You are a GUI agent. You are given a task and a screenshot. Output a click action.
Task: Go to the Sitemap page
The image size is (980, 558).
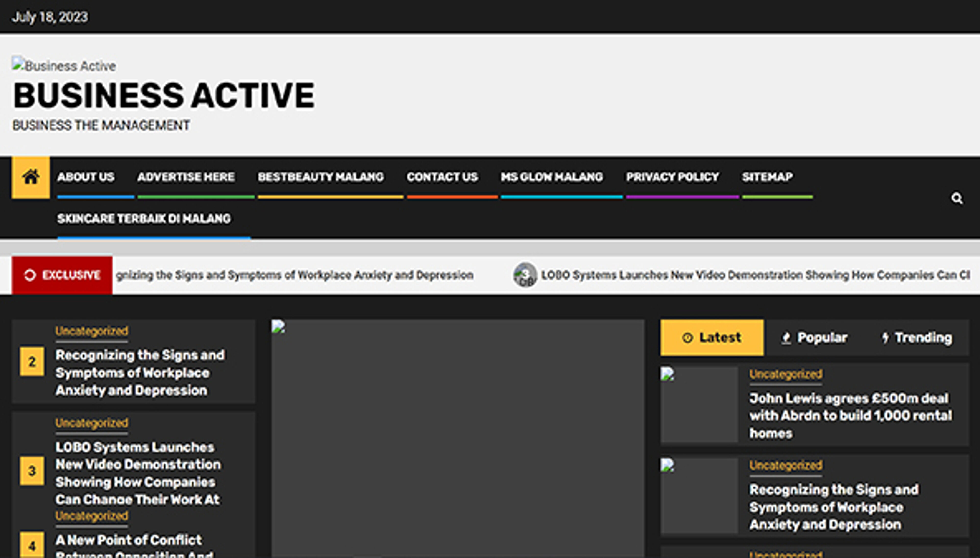tap(767, 177)
